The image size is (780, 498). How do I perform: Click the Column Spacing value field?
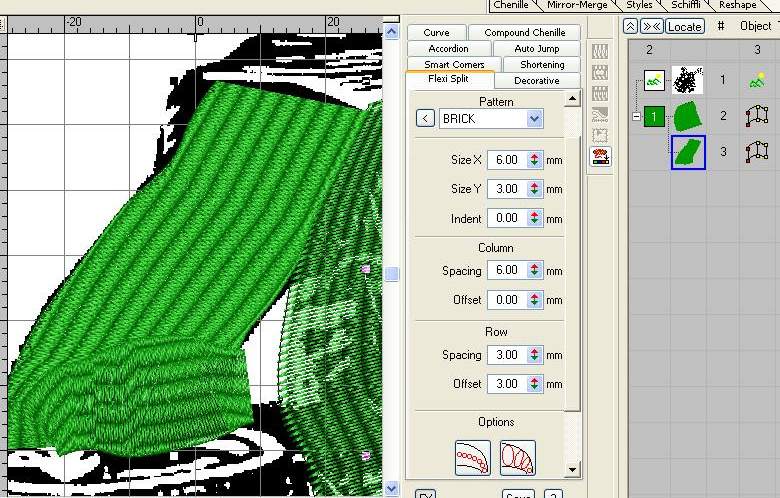tap(507, 270)
